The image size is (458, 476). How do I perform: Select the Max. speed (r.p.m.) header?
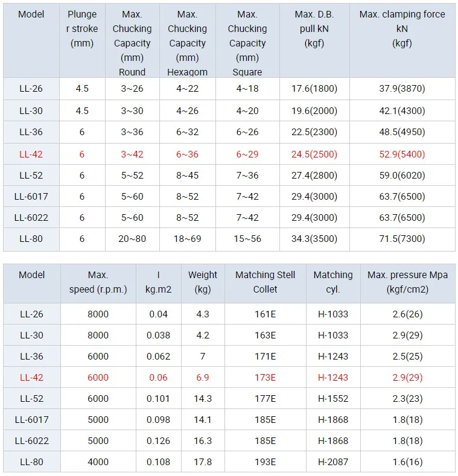point(98,282)
